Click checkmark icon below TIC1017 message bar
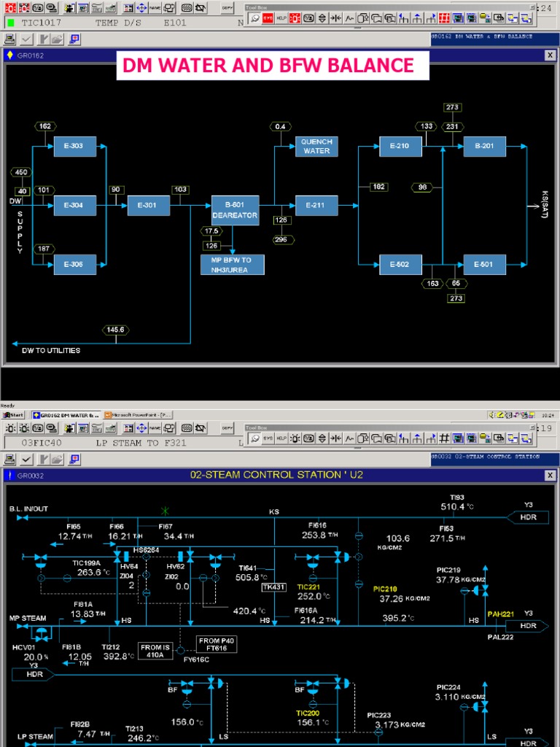Viewport: 560px width, 747px height. tap(26, 39)
